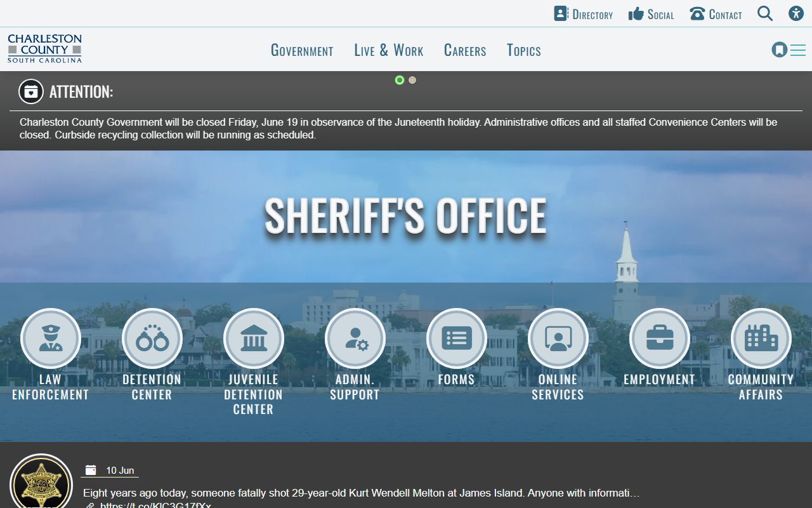
Task: Open the accessibility options icon
Action: 796,13
